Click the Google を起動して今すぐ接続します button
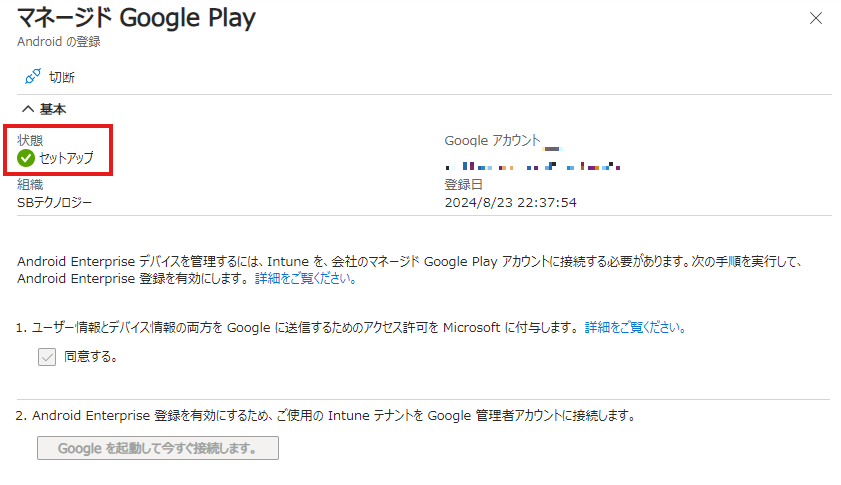Screen dimensions: 841x485 158,448
